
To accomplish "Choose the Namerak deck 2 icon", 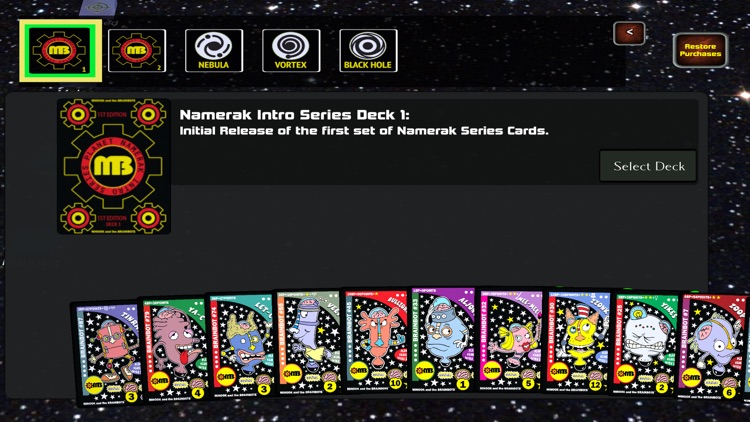I will click(137, 51).
